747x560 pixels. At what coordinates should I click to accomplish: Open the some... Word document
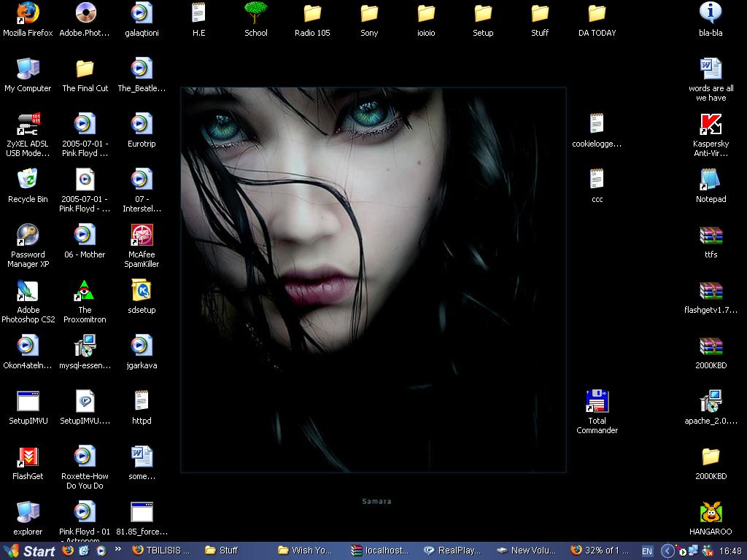[x=142, y=456]
